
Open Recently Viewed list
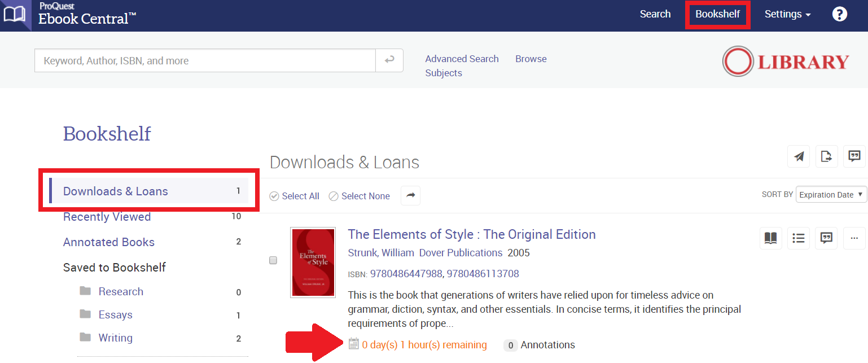pos(107,217)
